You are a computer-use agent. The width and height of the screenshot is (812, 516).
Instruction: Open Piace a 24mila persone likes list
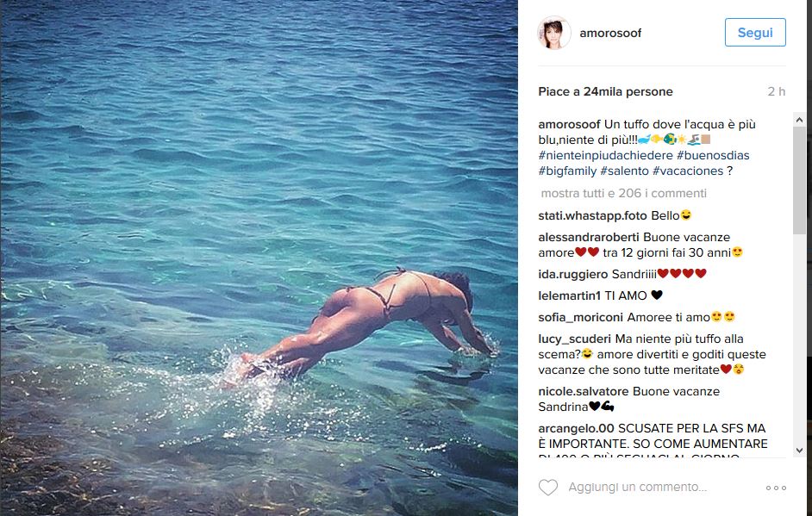605,91
